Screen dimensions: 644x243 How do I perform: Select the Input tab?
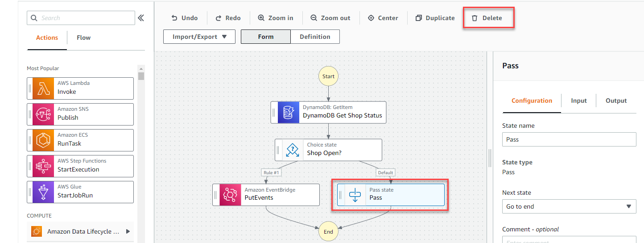click(579, 101)
